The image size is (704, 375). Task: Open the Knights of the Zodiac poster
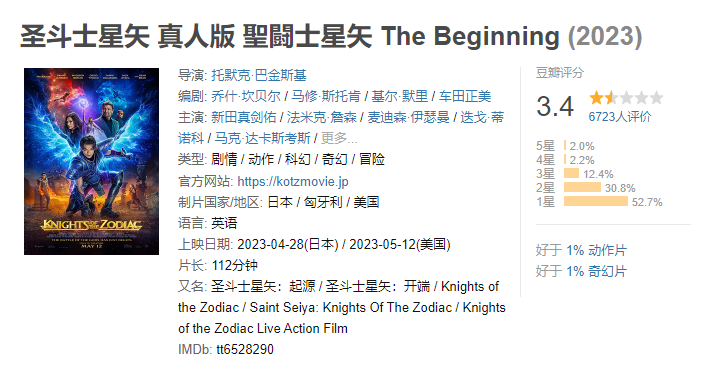coord(91,161)
